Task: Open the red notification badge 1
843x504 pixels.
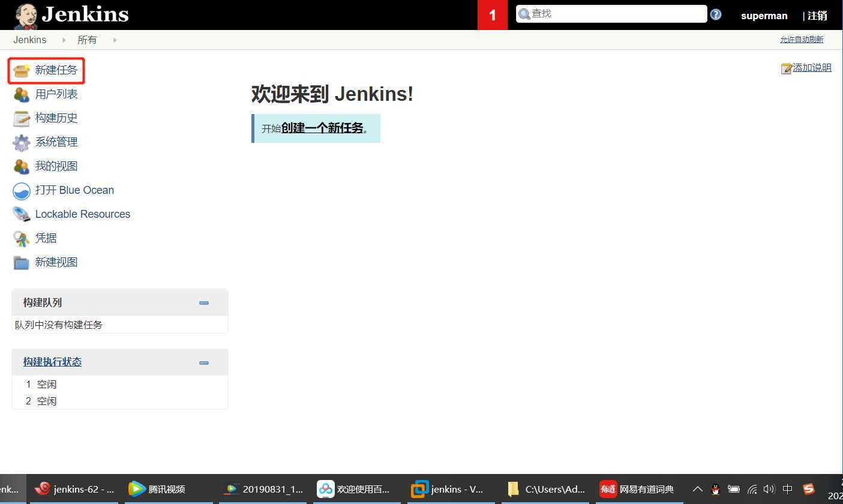Action: (493, 15)
